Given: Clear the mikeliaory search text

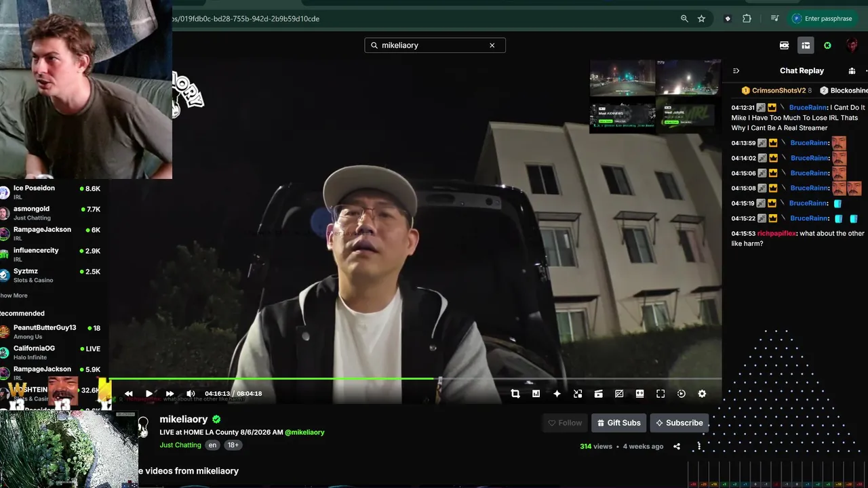Looking at the screenshot, I should click(x=492, y=45).
